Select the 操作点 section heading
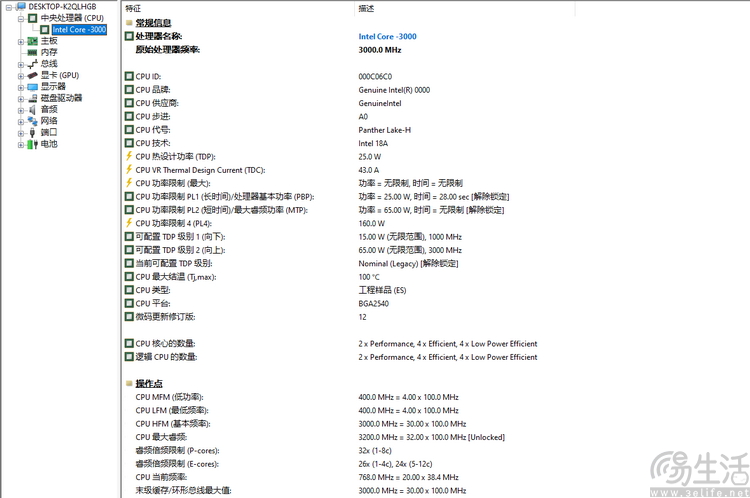This screenshot has width=750, height=498. [149, 384]
